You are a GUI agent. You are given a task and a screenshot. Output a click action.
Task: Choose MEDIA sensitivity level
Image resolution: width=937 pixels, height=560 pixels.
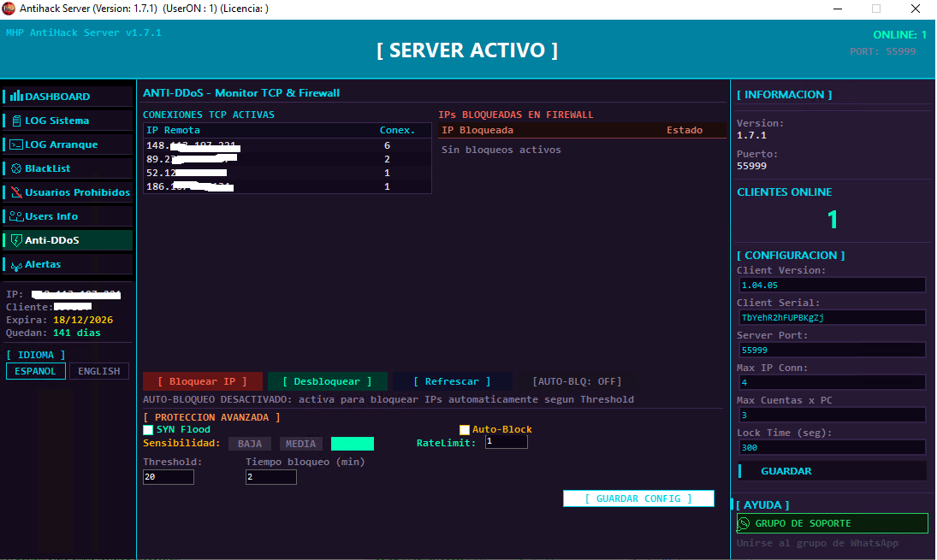[x=300, y=444]
